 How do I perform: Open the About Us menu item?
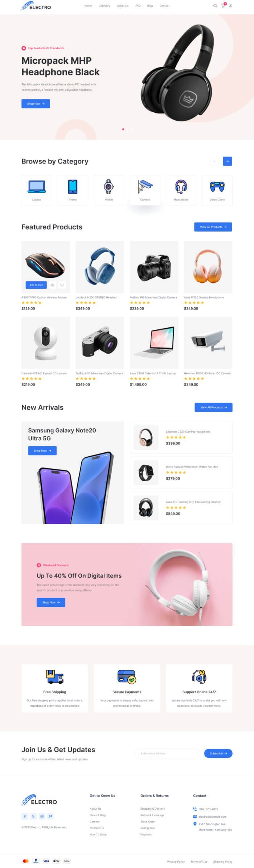(123, 6)
